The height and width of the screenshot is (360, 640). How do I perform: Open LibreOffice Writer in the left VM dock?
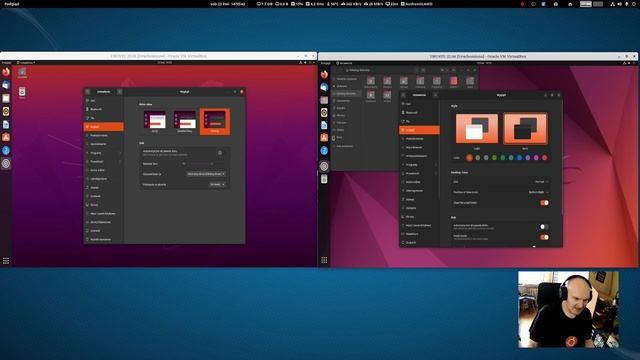click(6, 124)
